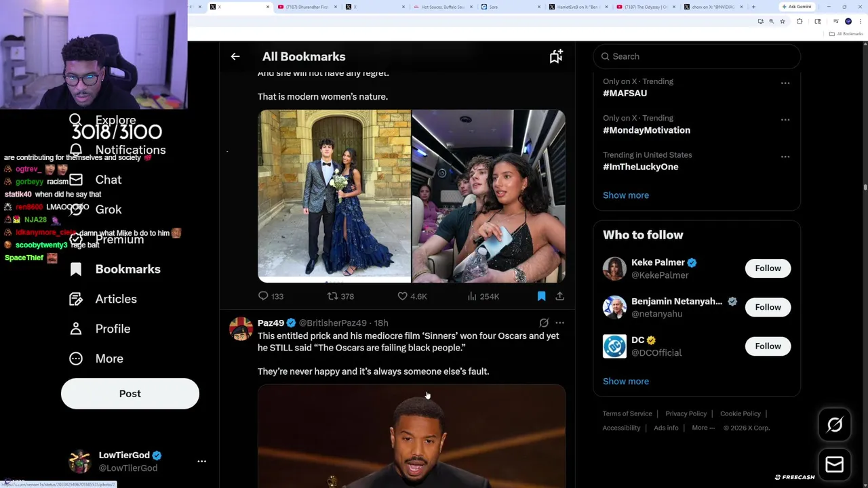Viewport: 868px width, 488px height.
Task: Bookmark this page with the star icon
Action: (x=782, y=22)
